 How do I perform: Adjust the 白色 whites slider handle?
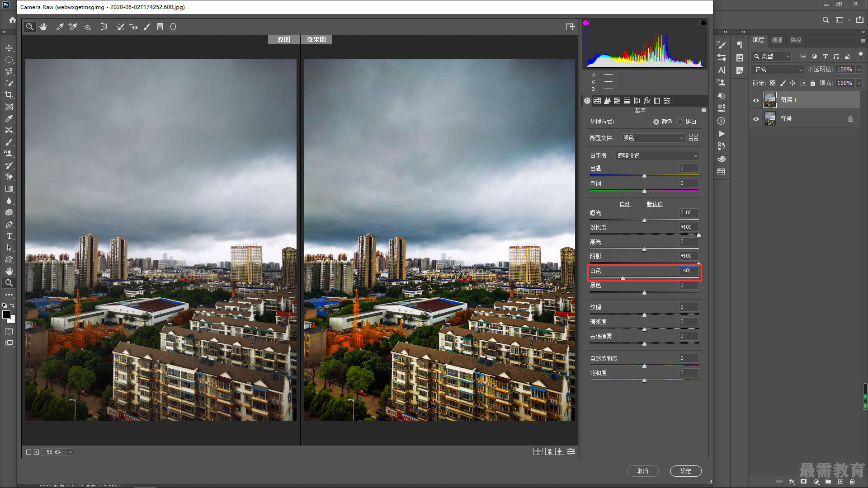[x=623, y=278]
